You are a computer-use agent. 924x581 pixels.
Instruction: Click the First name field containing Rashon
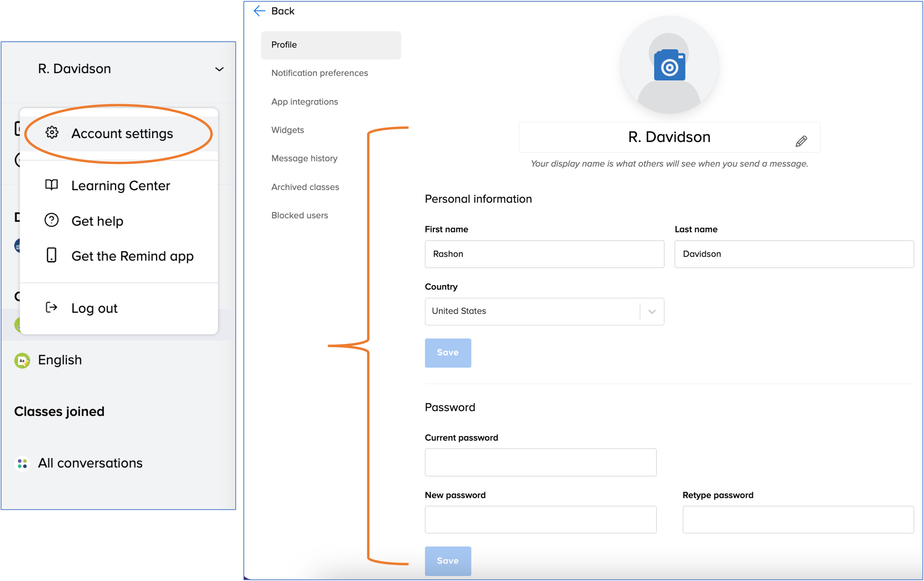pyautogui.click(x=544, y=254)
